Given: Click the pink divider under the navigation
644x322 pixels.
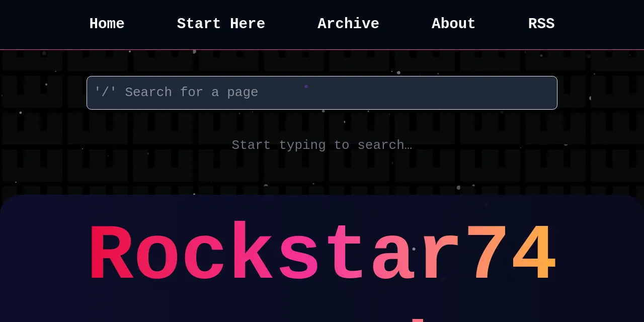Looking at the screenshot, I should pyautogui.click(x=322, y=49).
